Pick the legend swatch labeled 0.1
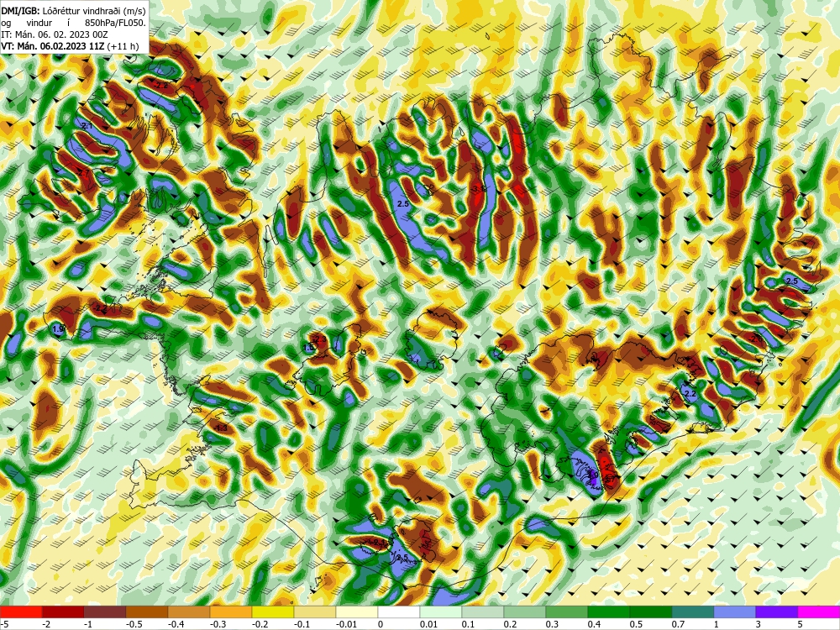The image size is (840, 630). pyautogui.click(x=483, y=612)
